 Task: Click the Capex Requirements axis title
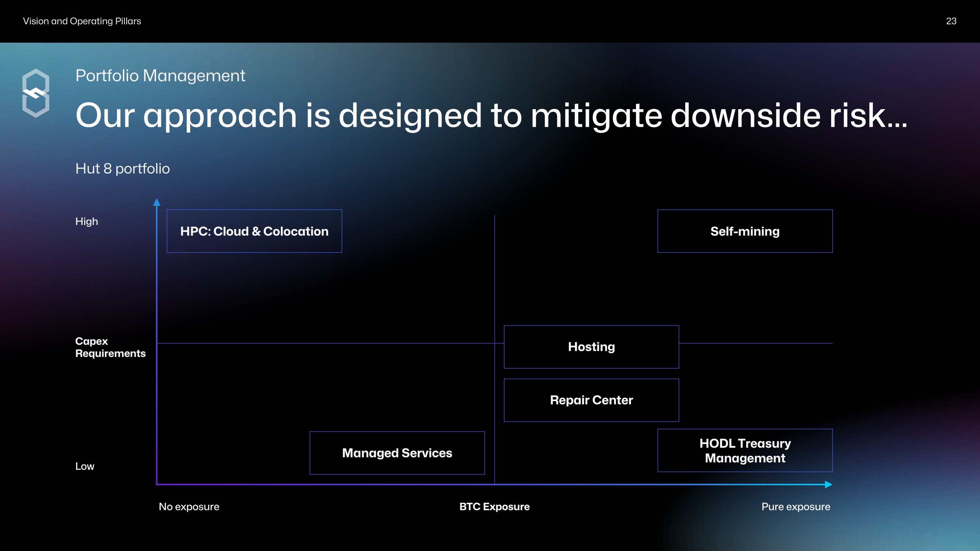pyautogui.click(x=110, y=347)
